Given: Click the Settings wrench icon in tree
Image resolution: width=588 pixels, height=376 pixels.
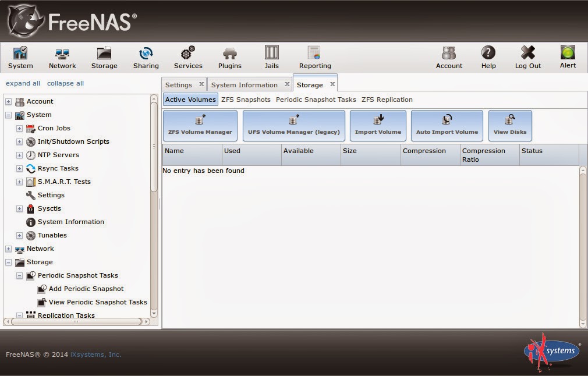Looking at the screenshot, I should 31,196.
